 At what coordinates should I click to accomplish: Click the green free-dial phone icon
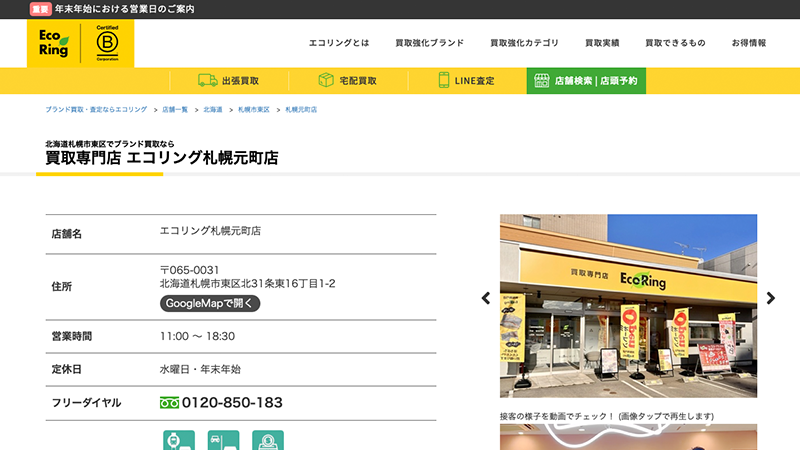point(169,403)
